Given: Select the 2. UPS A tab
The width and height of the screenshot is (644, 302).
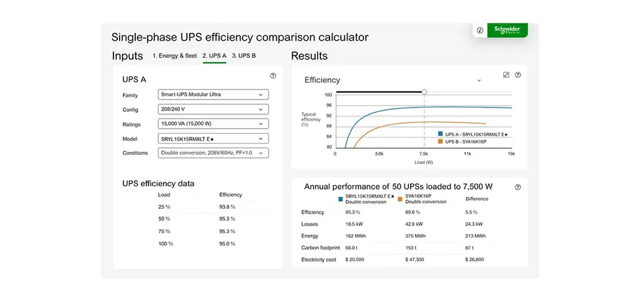Looking at the screenshot, I should (x=215, y=55).
